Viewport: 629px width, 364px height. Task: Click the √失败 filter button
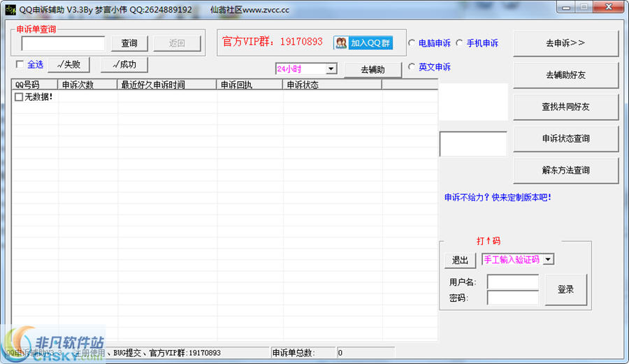68,64
